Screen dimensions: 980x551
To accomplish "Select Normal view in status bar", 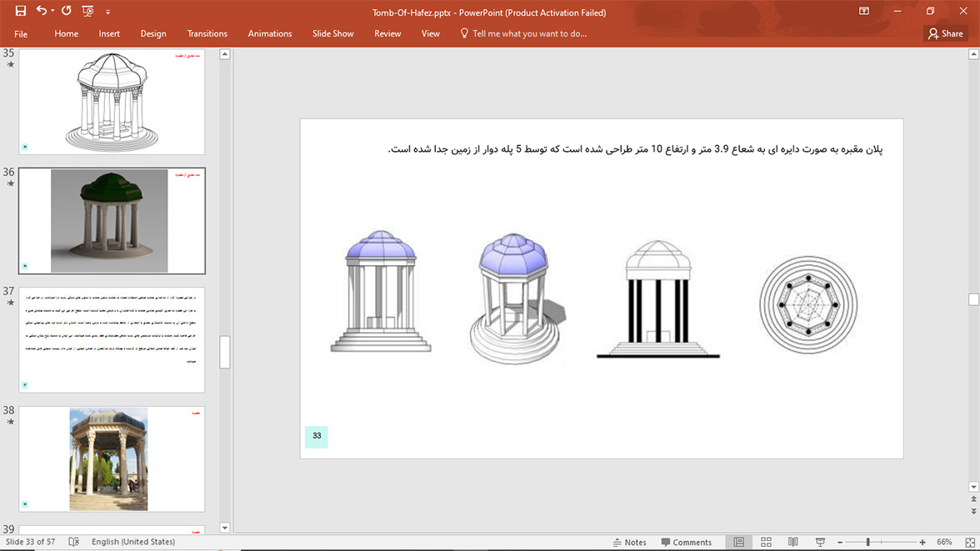I will (738, 542).
